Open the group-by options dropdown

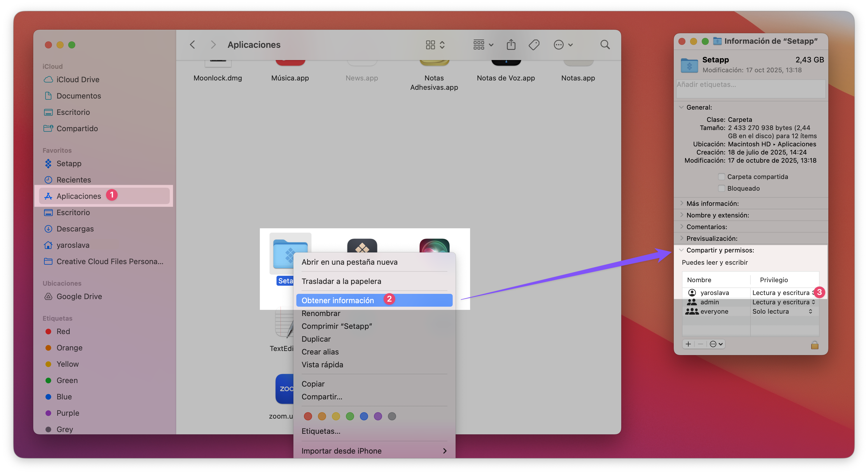coord(483,45)
